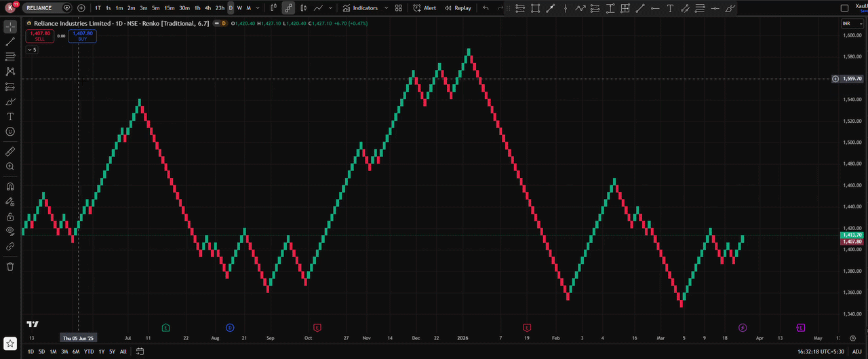Select the trend line drawing tool
Viewport: 868px width, 359px height.
(x=10, y=42)
